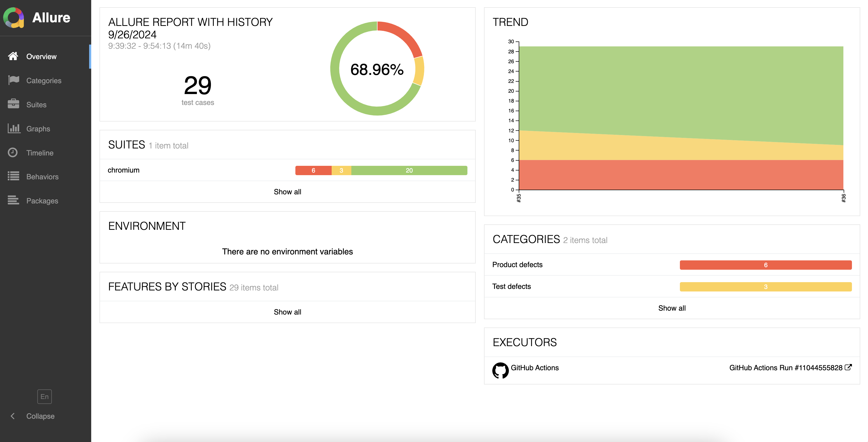Screen dimensions: 868x442
Task: Click the Allure logo icon
Action: click(13, 18)
